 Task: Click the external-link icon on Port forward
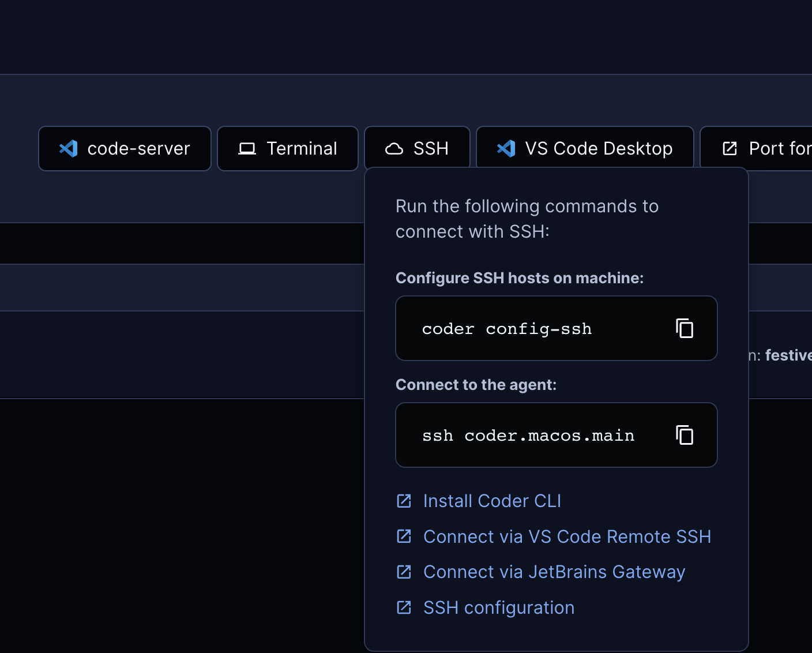click(x=730, y=148)
